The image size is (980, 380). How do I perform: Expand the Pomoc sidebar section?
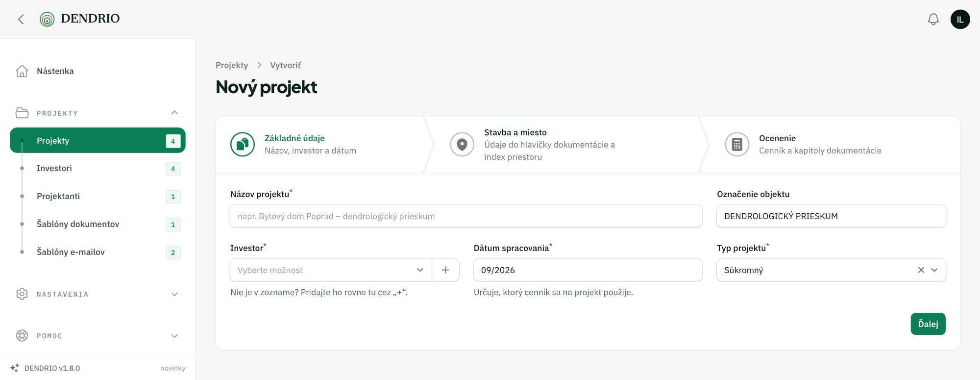pos(174,336)
